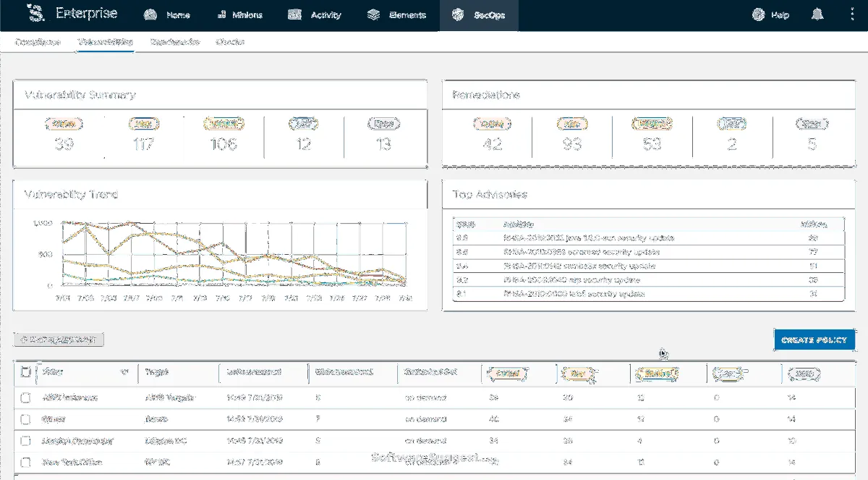Open the java security update advisory
The height and width of the screenshot is (480, 868).
(589, 238)
